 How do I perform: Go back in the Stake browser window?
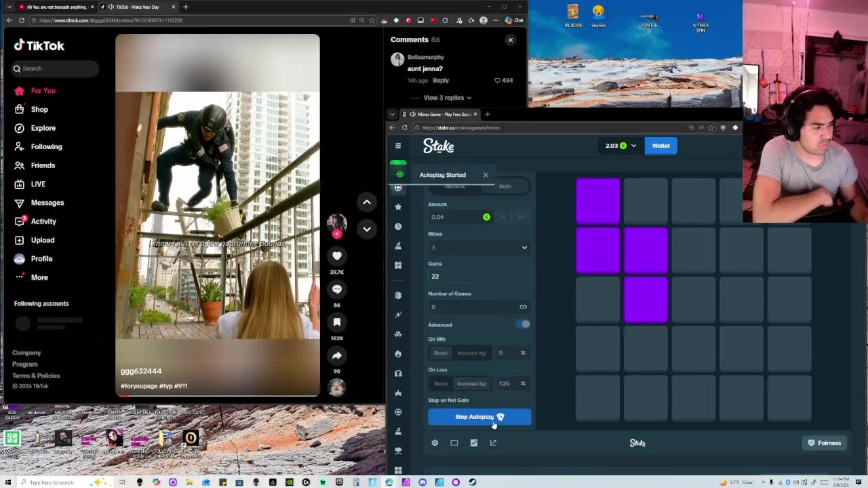pos(392,127)
